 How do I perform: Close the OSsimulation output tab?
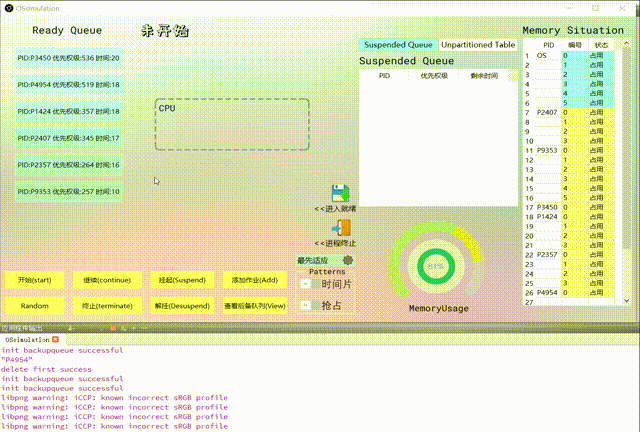(56, 339)
